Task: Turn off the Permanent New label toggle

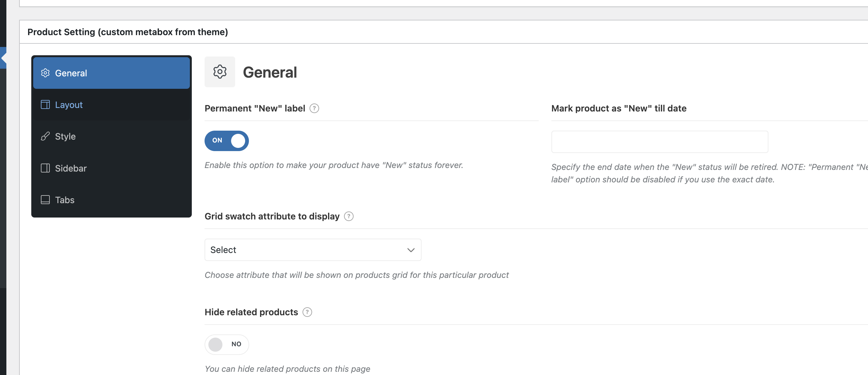Action: pos(227,141)
